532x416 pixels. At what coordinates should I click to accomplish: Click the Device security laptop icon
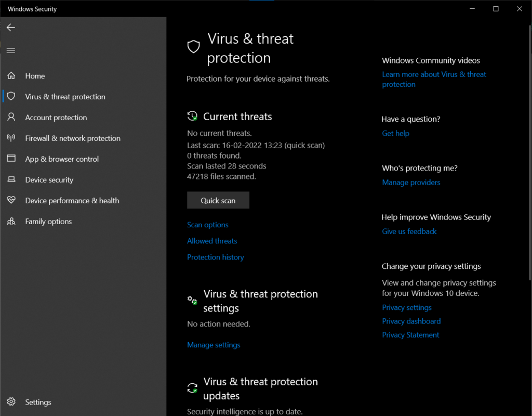click(x=11, y=179)
